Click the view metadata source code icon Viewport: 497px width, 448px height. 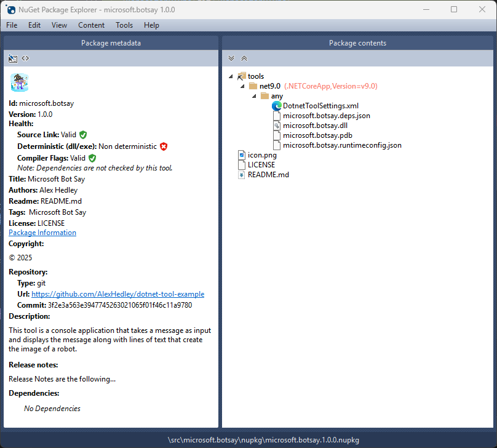tap(25, 58)
